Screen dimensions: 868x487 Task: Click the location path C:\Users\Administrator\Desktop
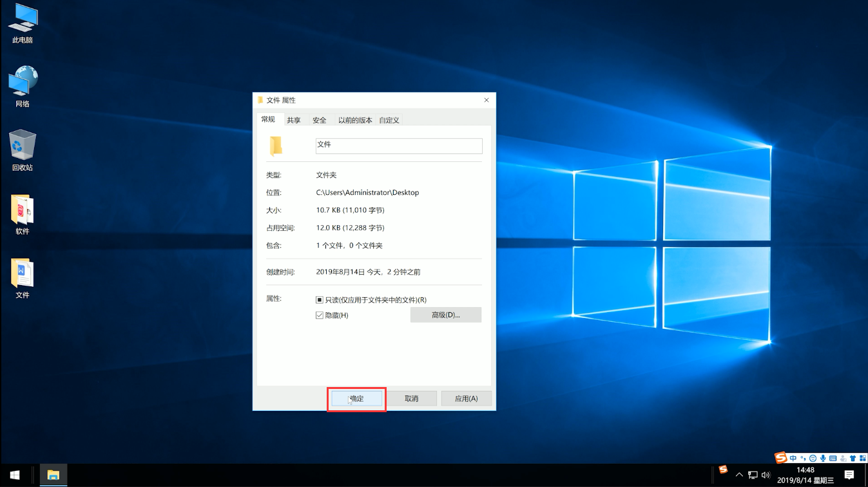(x=367, y=192)
